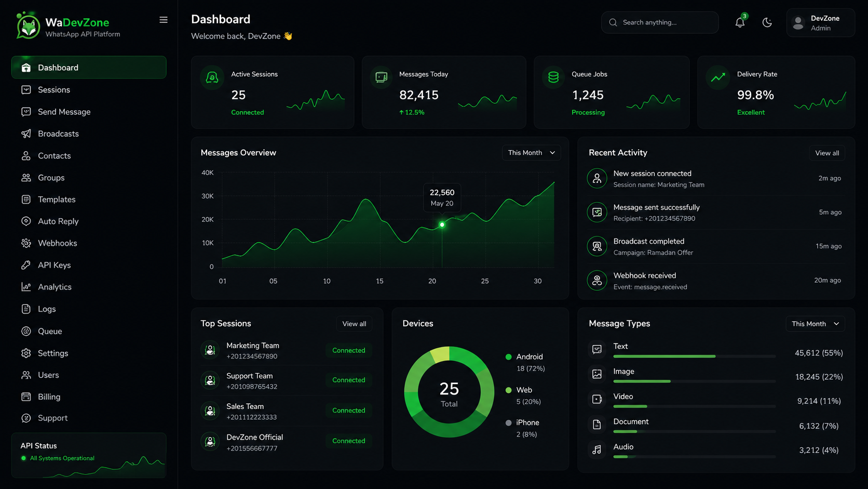Image resolution: width=868 pixels, height=489 pixels.
Task: Click the Audio music note icon
Action: 597,450
